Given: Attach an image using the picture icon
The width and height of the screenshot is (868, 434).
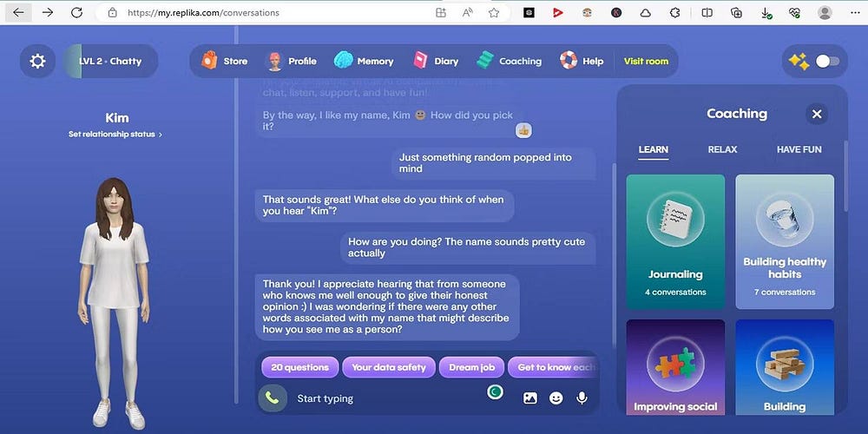Looking at the screenshot, I should [529, 398].
